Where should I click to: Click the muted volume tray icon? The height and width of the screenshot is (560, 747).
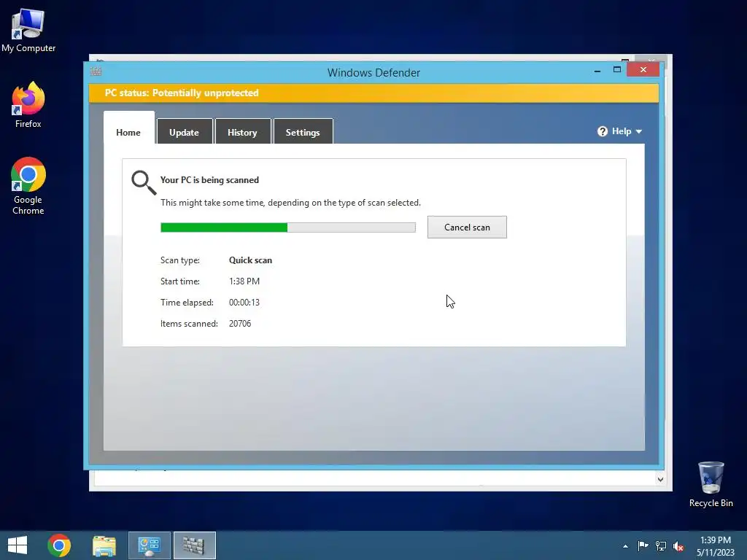(x=678, y=546)
